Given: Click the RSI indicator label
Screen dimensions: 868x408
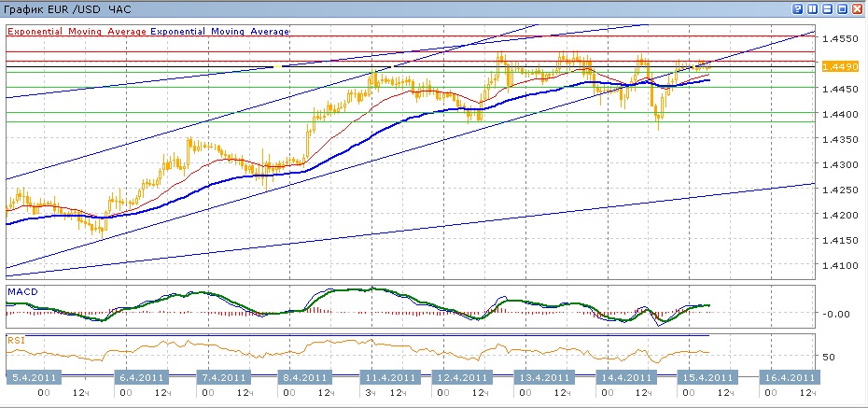Looking at the screenshot, I should pyautogui.click(x=16, y=341).
